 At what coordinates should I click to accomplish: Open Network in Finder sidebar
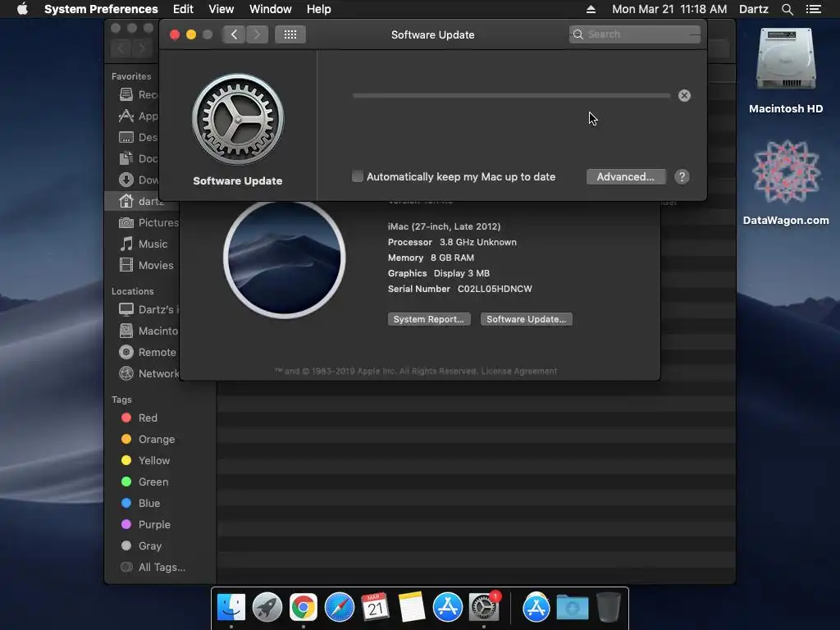(x=148, y=374)
